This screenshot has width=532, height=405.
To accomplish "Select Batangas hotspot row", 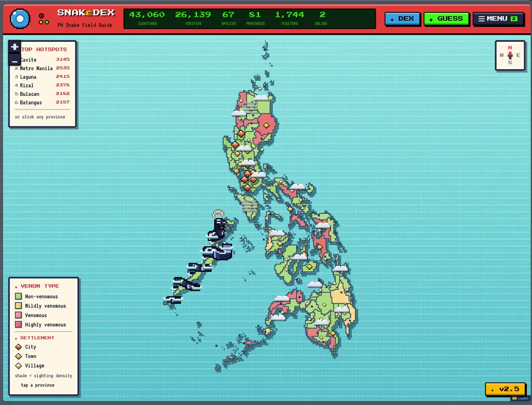I will (x=42, y=102).
